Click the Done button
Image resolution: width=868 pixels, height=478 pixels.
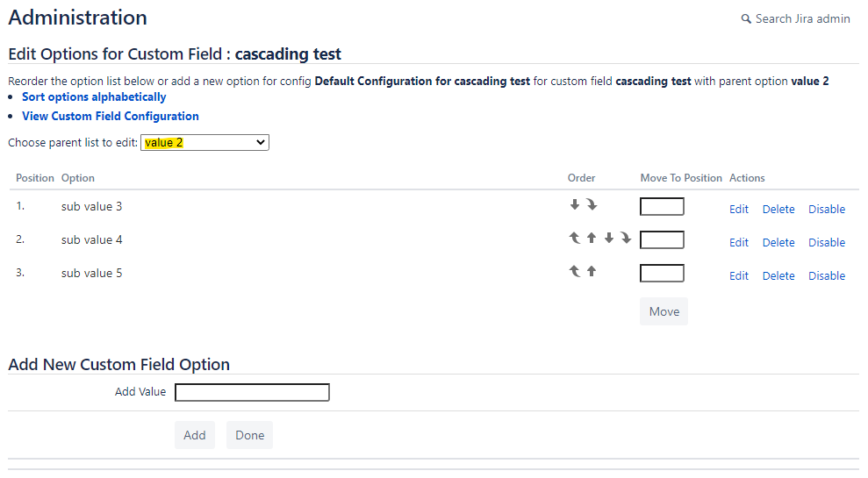249,435
